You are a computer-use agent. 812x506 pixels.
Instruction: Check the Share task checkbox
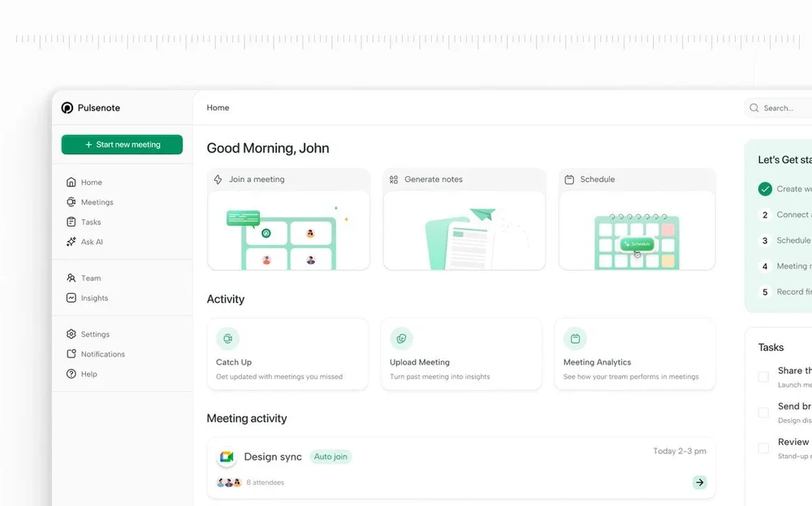763,377
